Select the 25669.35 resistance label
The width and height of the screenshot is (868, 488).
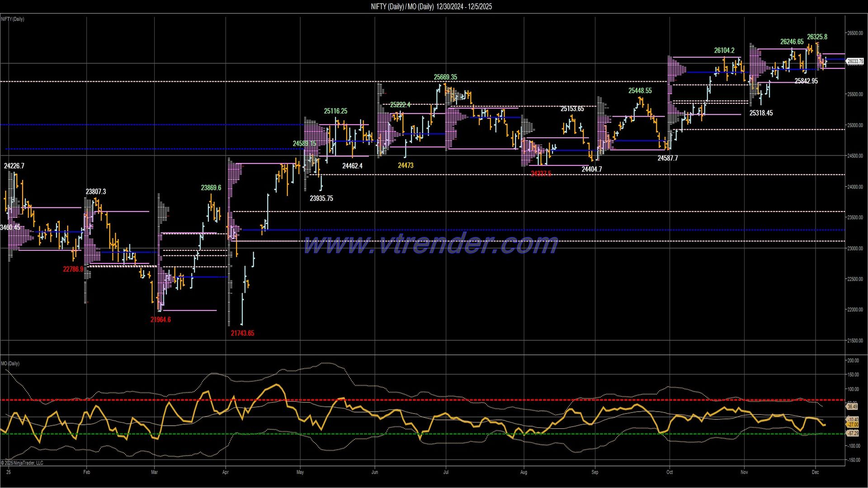coord(445,77)
